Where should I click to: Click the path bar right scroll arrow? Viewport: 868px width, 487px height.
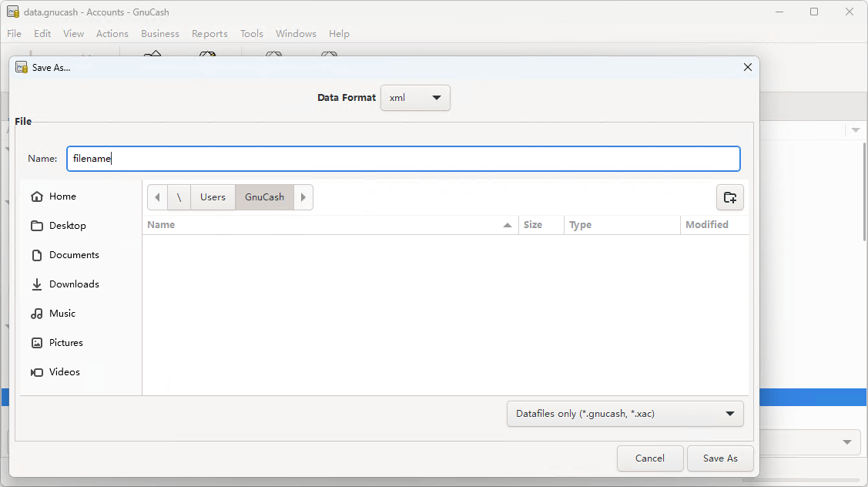[x=303, y=197]
